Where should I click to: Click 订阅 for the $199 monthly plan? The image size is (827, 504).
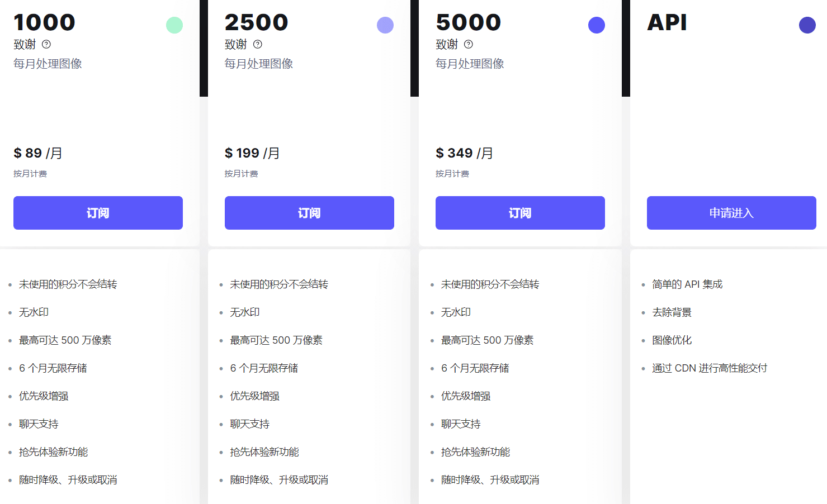coord(309,213)
